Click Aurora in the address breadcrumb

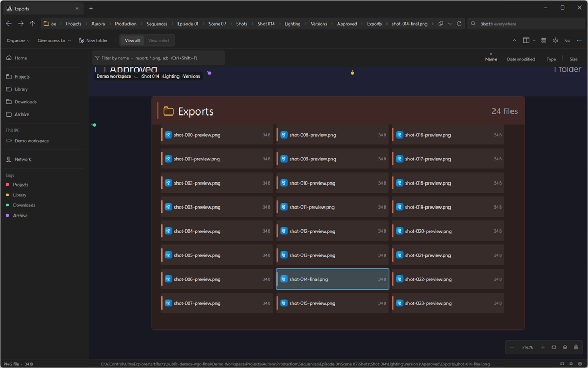coord(98,24)
